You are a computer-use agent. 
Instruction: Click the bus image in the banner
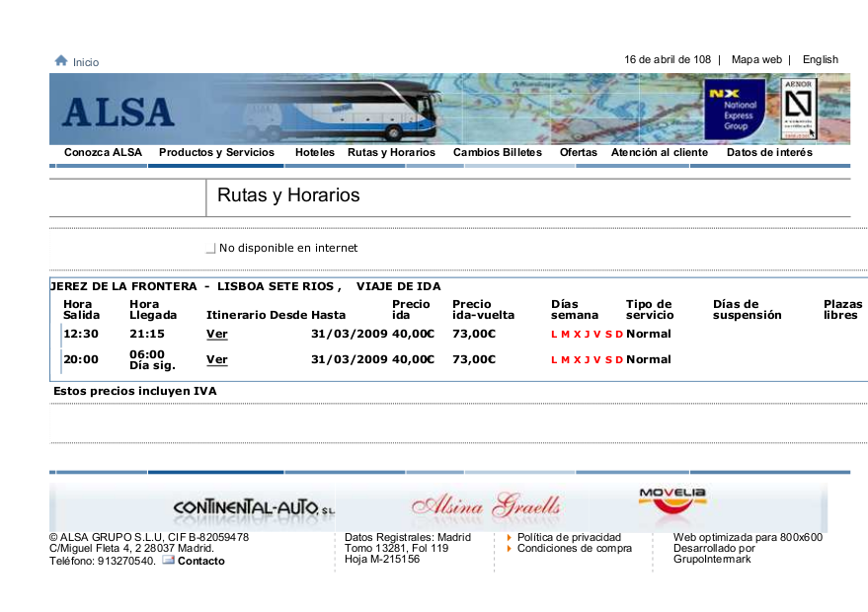click(332, 111)
